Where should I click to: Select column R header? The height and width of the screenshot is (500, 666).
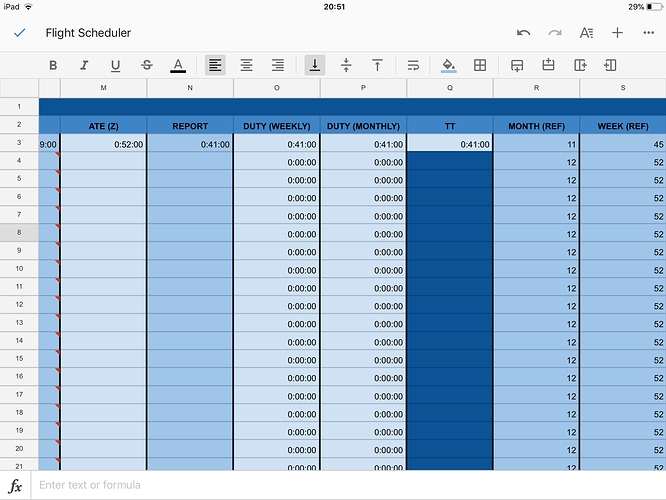tap(536, 88)
